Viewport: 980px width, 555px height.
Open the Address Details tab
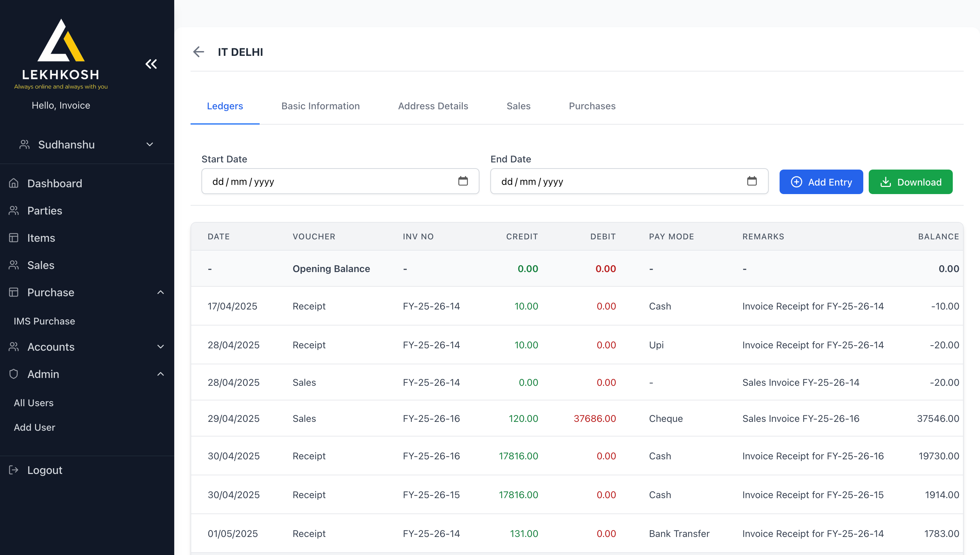point(433,106)
